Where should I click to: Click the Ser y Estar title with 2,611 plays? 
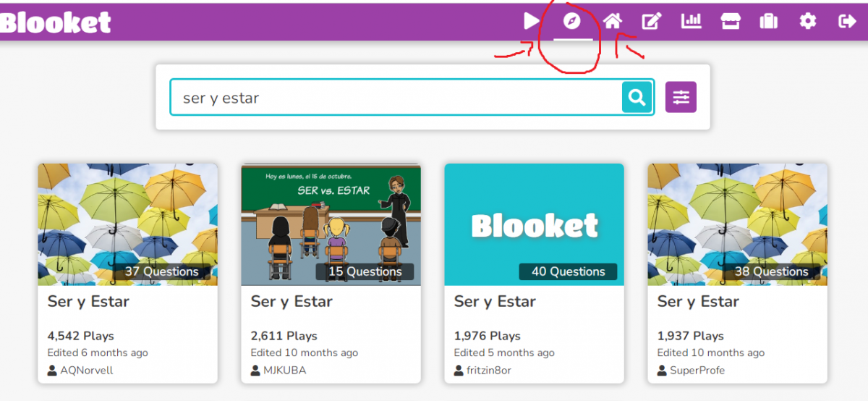coord(292,302)
